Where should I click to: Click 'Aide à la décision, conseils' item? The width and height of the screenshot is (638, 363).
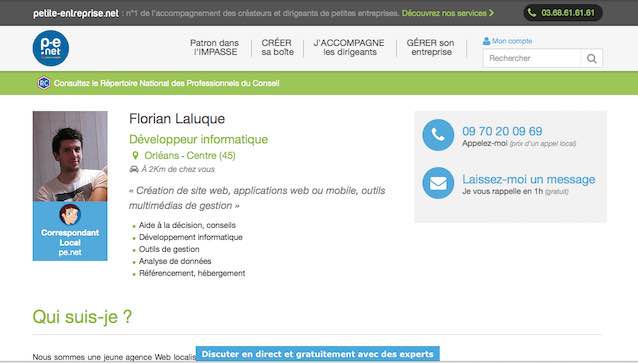pyautogui.click(x=187, y=225)
